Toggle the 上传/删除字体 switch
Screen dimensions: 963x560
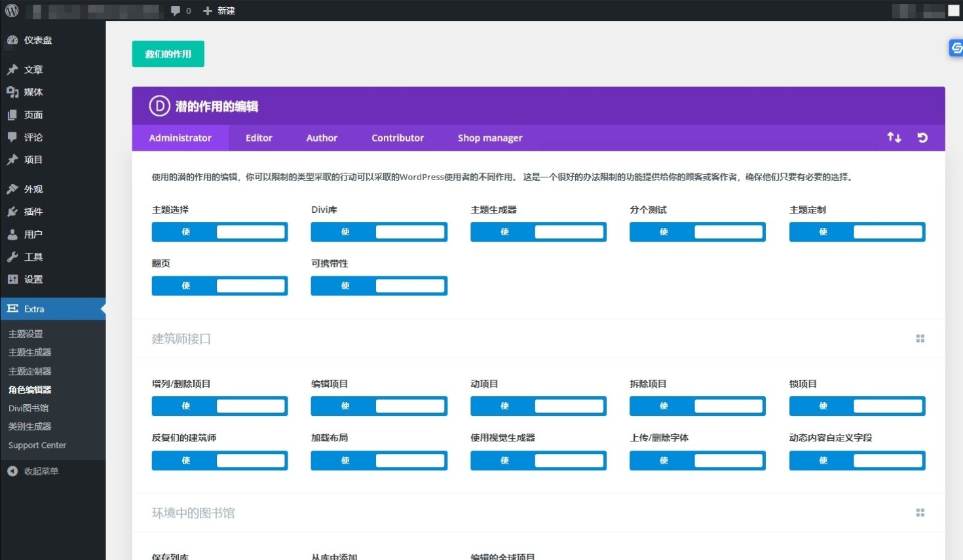pos(698,460)
